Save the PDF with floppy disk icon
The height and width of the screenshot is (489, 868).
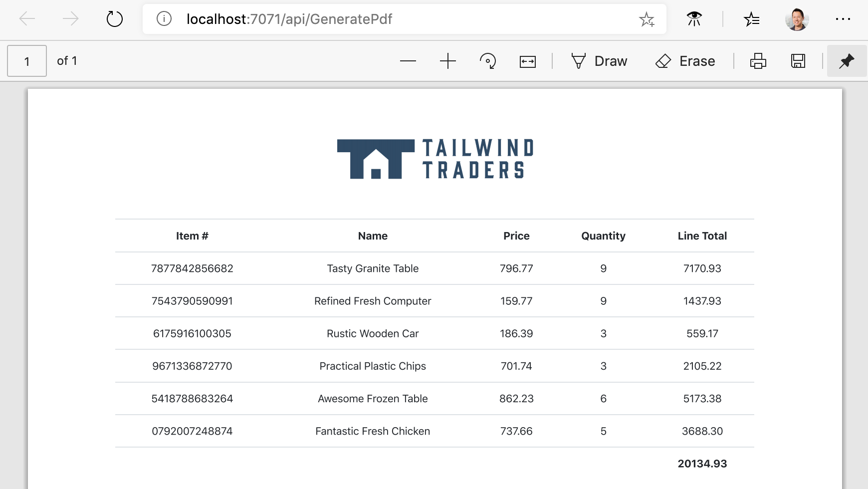(x=798, y=61)
